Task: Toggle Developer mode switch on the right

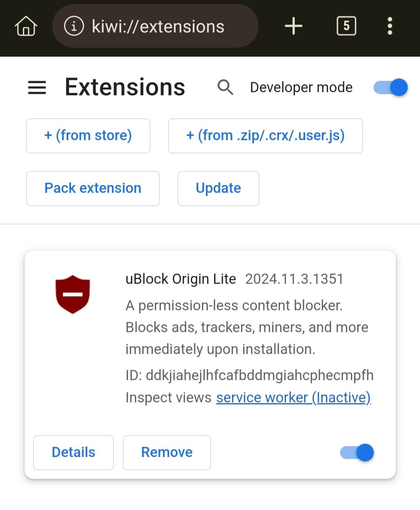Action: [x=390, y=87]
